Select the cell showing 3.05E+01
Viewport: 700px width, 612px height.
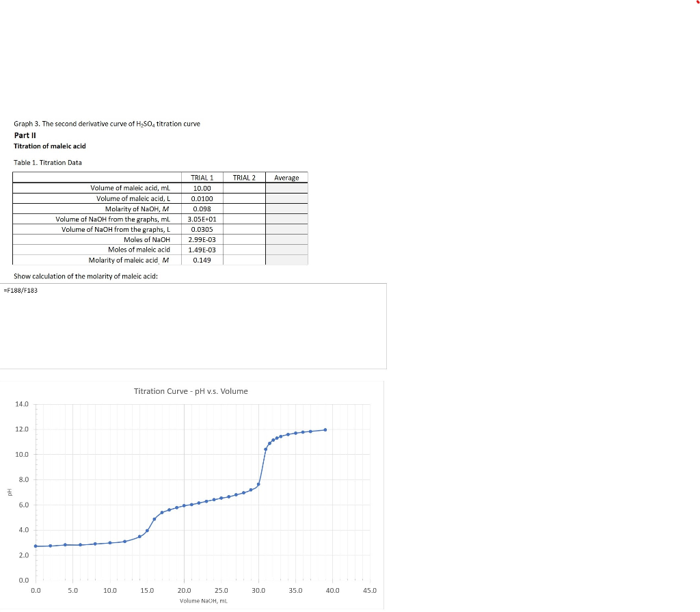pos(202,219)
